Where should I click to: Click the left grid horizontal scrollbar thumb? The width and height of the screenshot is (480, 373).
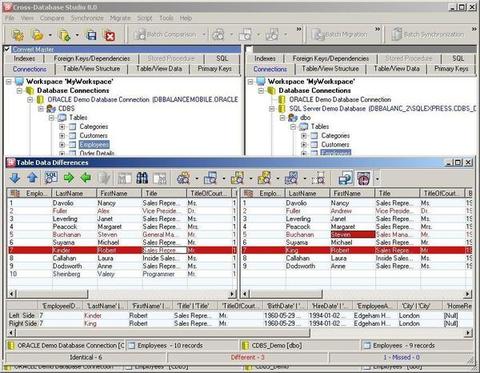[x=52, y=294]
